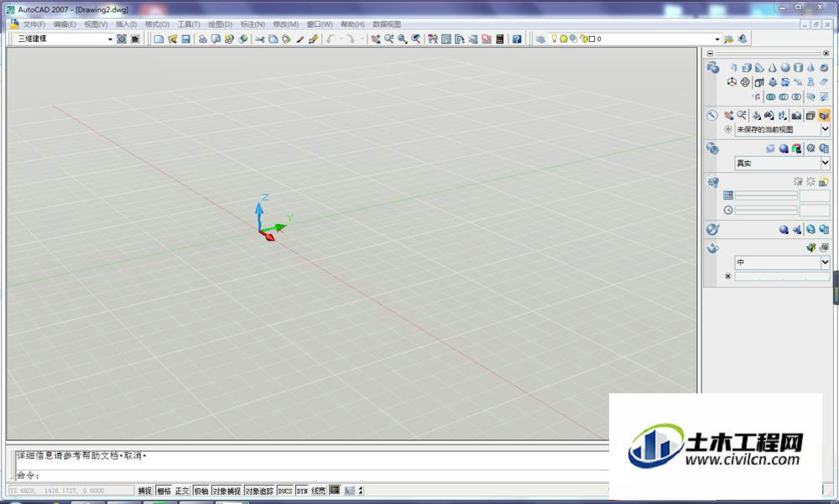The width and height of the screenshot is (839, 504).
Task: Toggle 栅格 (Grid) in status bar
Action: pyautogui.click(x=164, y=491)
